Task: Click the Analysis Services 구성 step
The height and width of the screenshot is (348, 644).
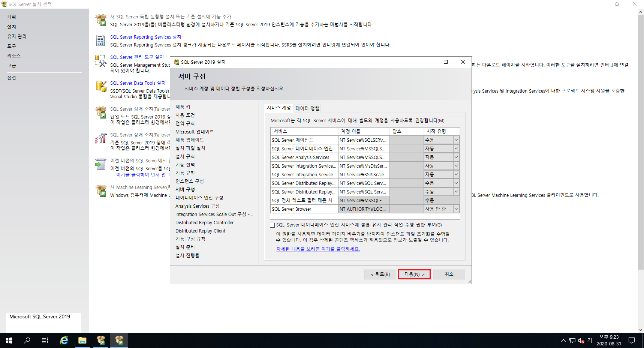Action: 197,206
